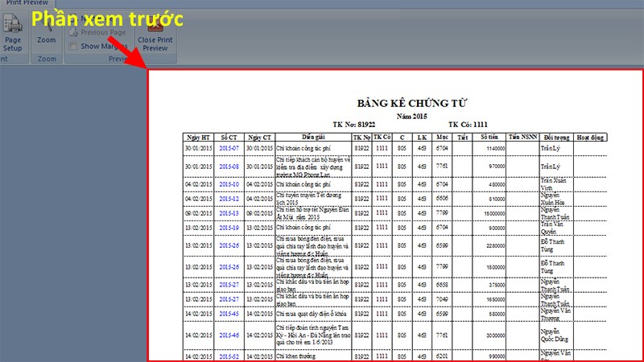
Task: Click the Zoom magnifier icon
Action: [x=47, y=25]
